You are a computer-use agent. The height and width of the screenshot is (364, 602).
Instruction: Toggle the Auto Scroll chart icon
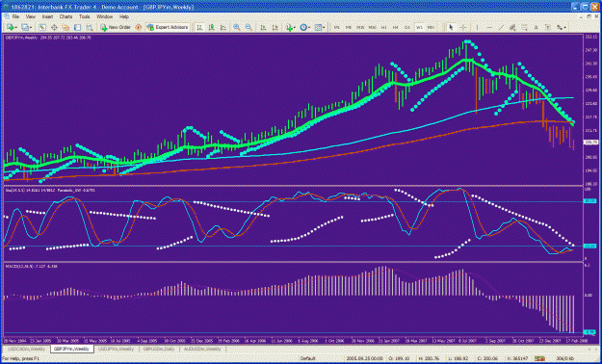[x=263, y=27]
